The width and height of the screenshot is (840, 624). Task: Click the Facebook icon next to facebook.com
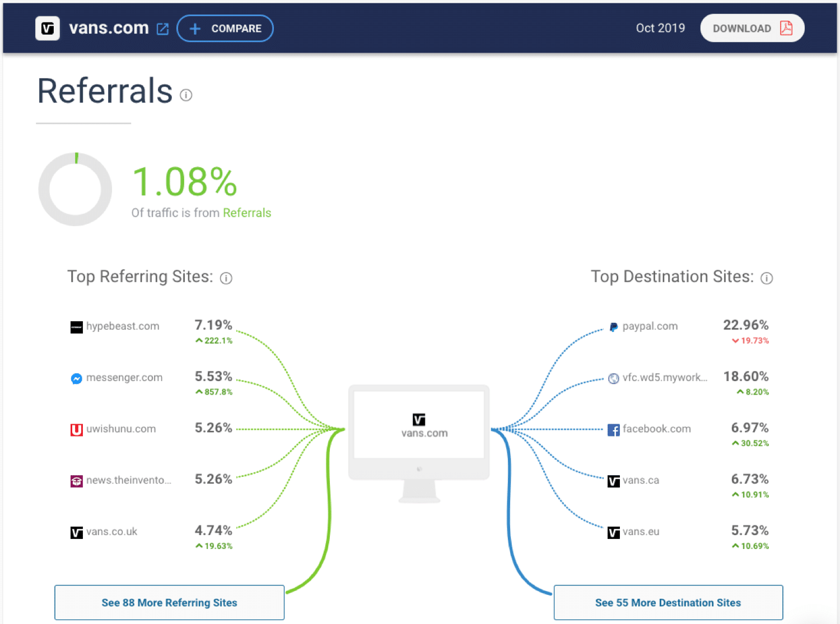pyautogui.click(x=613, y=430)
